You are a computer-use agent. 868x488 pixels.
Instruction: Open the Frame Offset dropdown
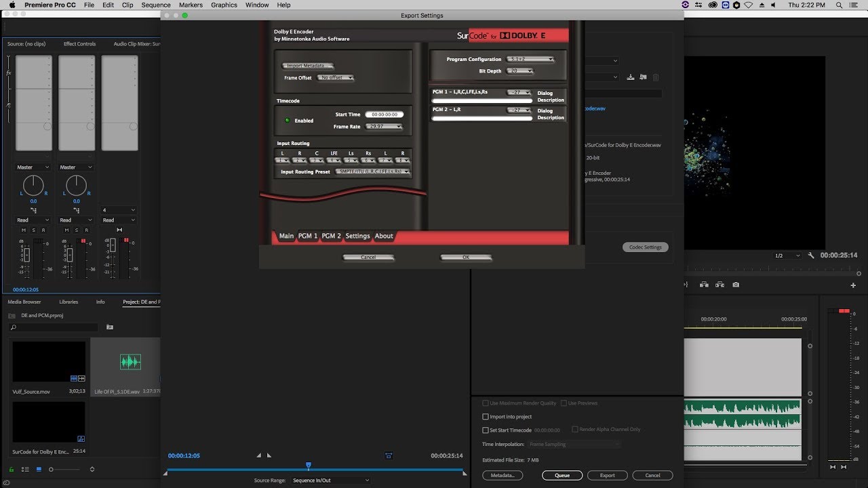(x=336, y=78)
